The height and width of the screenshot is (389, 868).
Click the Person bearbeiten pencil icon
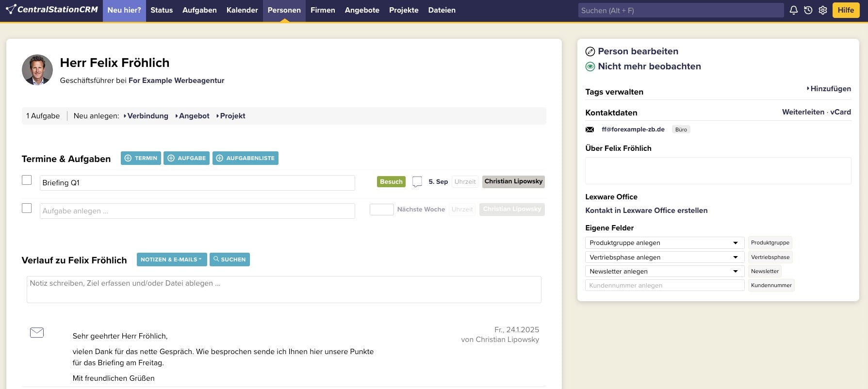pyautogui.click(x=590, y=51)
